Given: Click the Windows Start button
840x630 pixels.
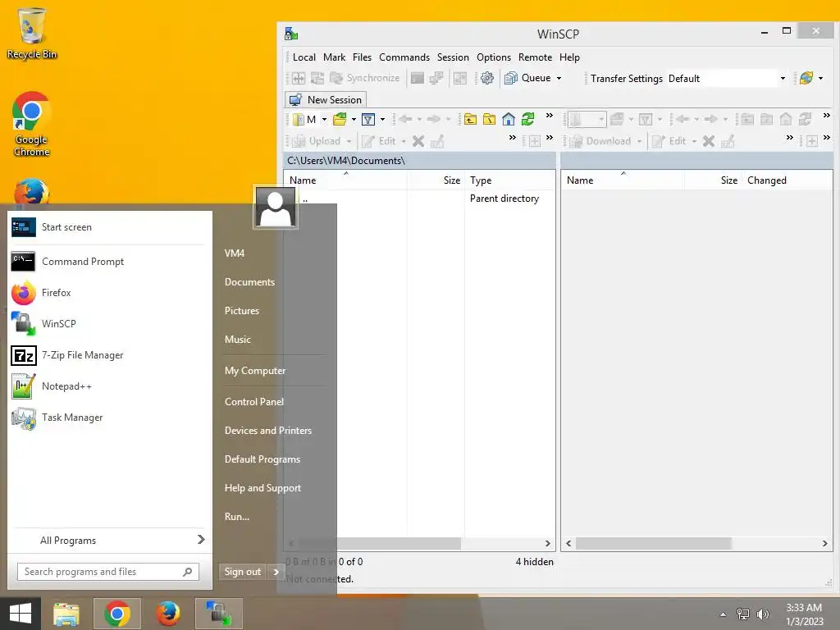Looking at the screenshot, I should [21, 614].
